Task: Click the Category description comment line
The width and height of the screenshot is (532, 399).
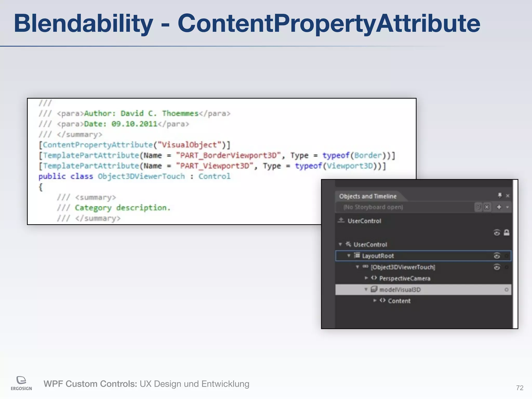Action: (114, 208)
